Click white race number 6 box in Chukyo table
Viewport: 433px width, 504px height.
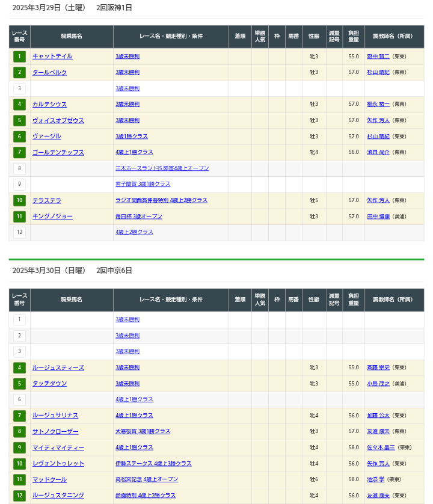click(x=20, y=399)
